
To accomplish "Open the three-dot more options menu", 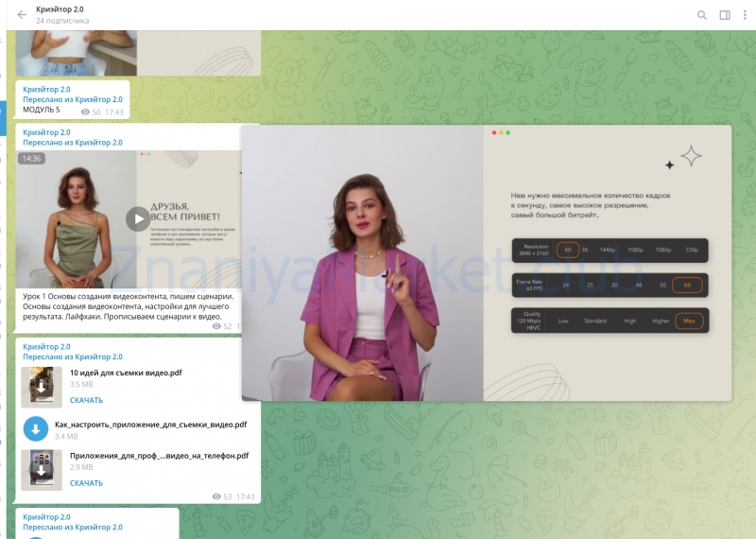I will [746, 14].
